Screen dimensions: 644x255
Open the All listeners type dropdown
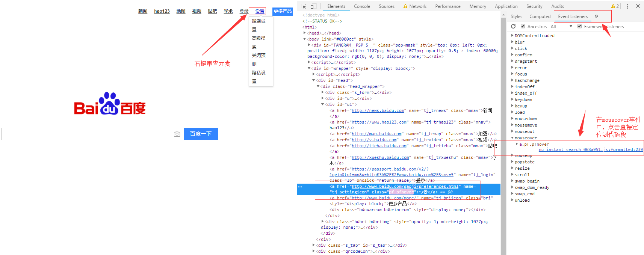tap(561, 27)
